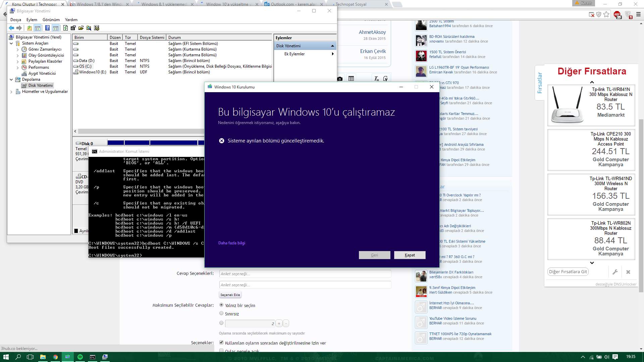The image size is (644, 362).
Task: Select the radio button beside the number field
Action: click(221, 323)
